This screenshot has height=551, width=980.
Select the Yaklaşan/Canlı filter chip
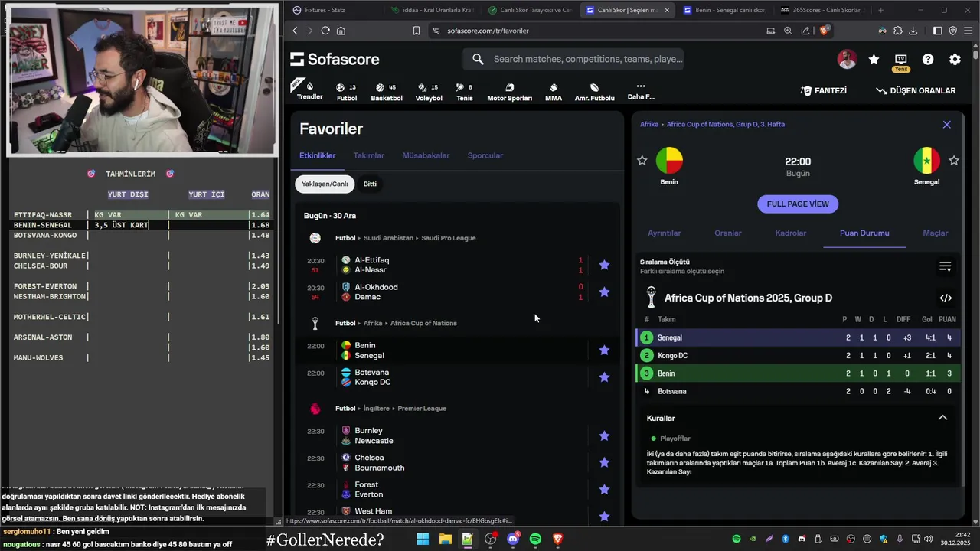[325, 184]
